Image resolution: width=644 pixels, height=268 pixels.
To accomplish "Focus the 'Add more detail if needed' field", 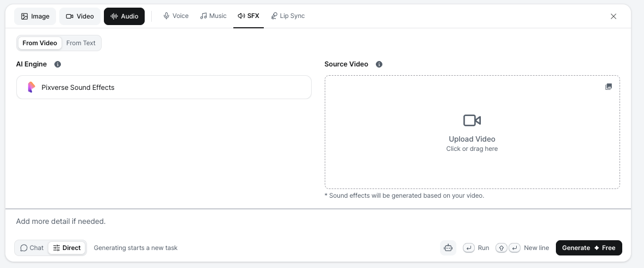I will (318, 222).
